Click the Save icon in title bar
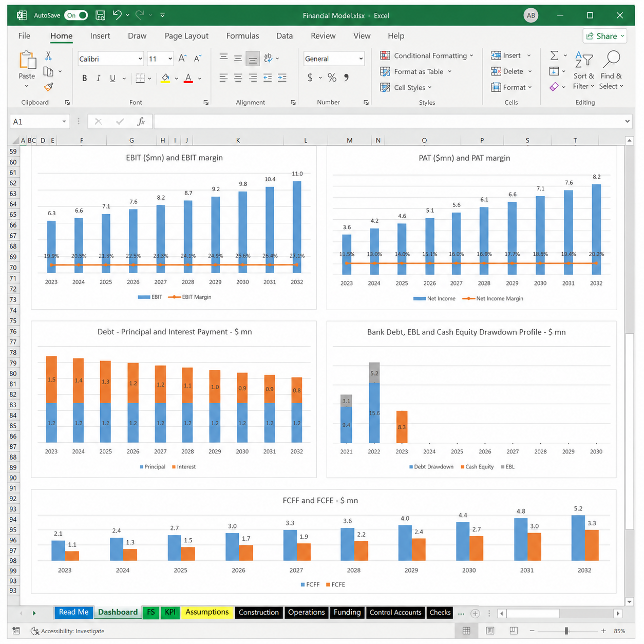 click(101, 15)
